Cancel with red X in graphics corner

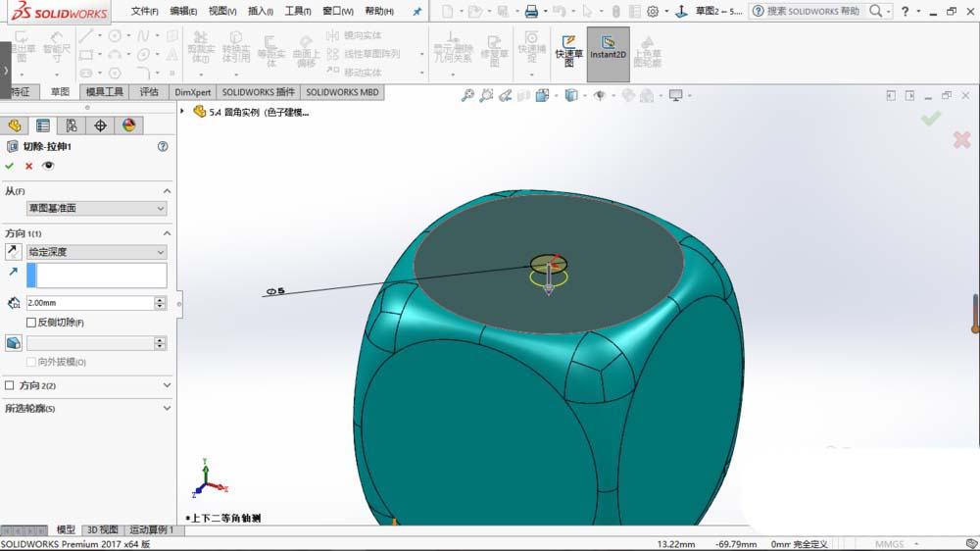click(x=962, y=139)
